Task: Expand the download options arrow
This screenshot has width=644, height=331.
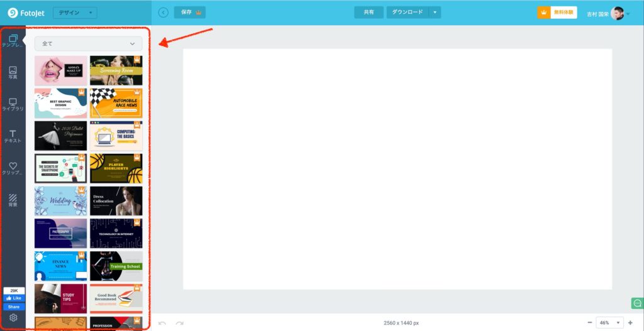Action: tap(435, 13)
